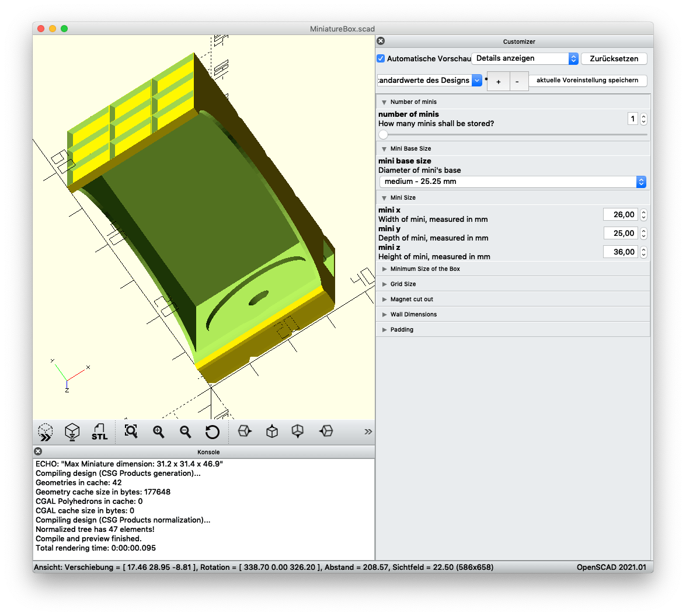Close the Customizer panel

pos(381,41)
